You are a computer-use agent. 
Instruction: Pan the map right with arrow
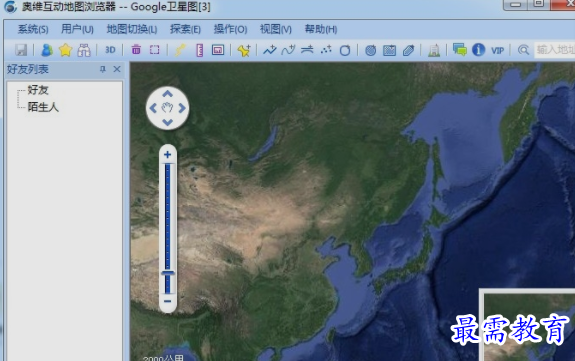pyautogui.click(x=182, y=108)
